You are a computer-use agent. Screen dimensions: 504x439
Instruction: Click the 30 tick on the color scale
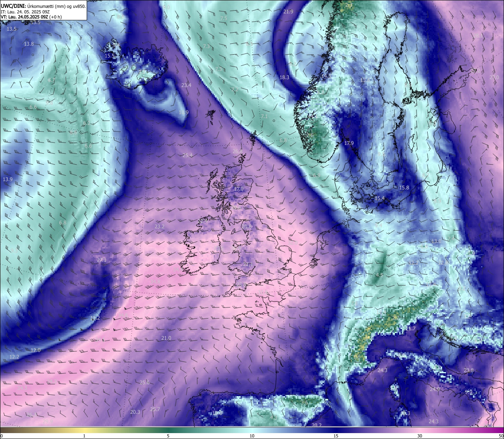tap(420, 436)
